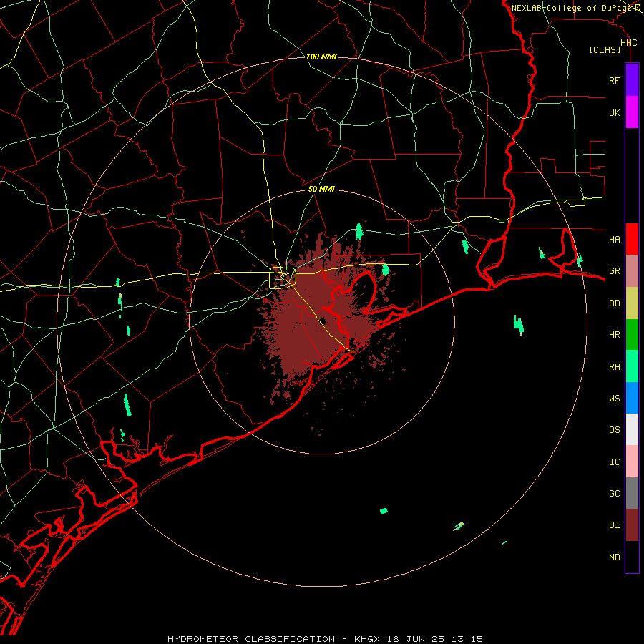This screenshot has height=644, width=644.
Task: Click the KHGX station identifier
Action: [367, 639]
